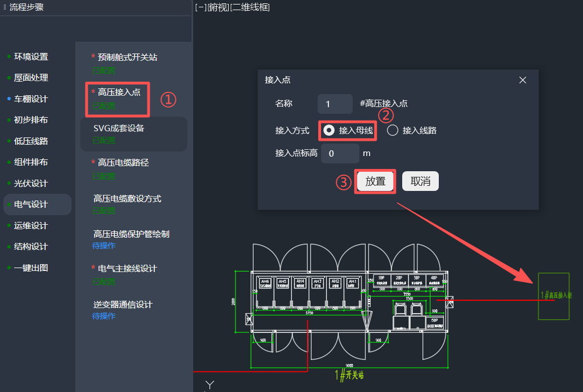Click the 1#高压接入点 box in drawing
This screenshot has height=392, width=583.
pyautogui.click(x=554, y=296)
